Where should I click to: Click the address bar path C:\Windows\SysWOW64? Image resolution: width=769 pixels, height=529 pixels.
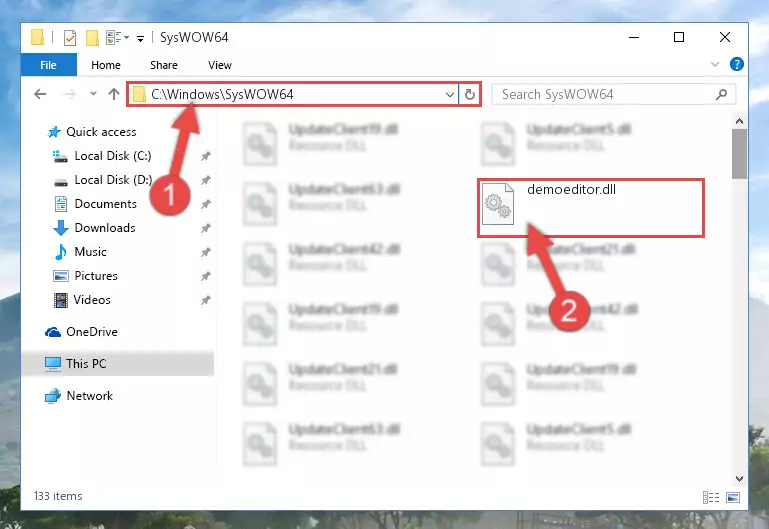pyautogui.click(x=222, y=94)
